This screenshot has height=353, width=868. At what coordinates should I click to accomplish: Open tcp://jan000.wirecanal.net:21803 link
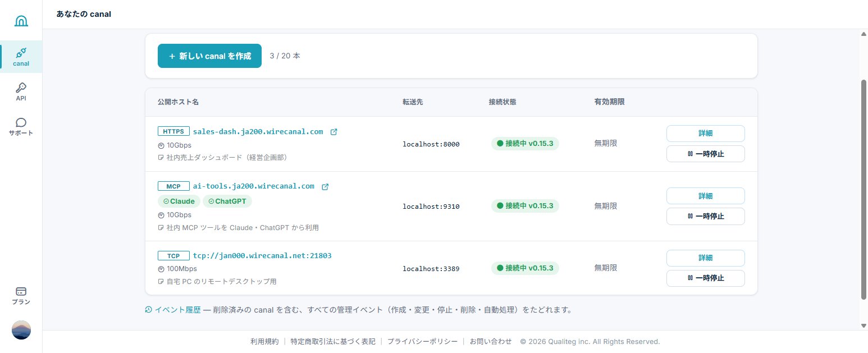point(262,255)
